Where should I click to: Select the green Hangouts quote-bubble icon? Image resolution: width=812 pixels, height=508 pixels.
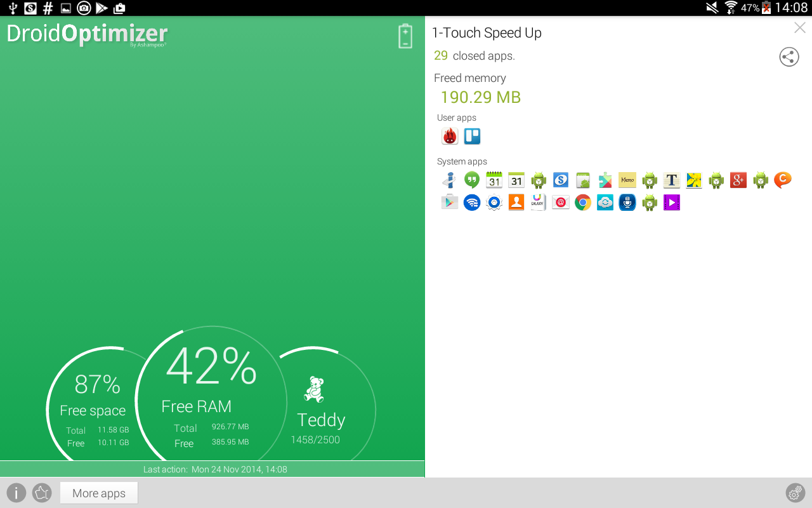coord(472,180)
